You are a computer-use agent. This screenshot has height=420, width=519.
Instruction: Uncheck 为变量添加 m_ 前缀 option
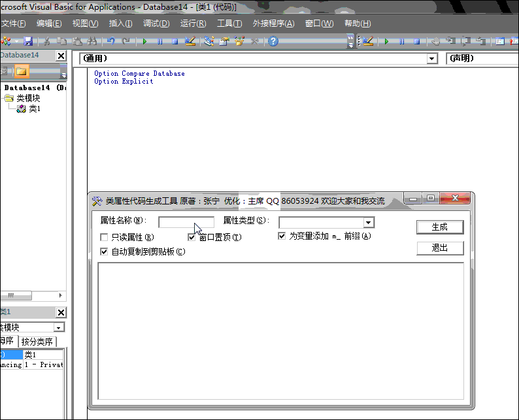(x=282, y=236)
